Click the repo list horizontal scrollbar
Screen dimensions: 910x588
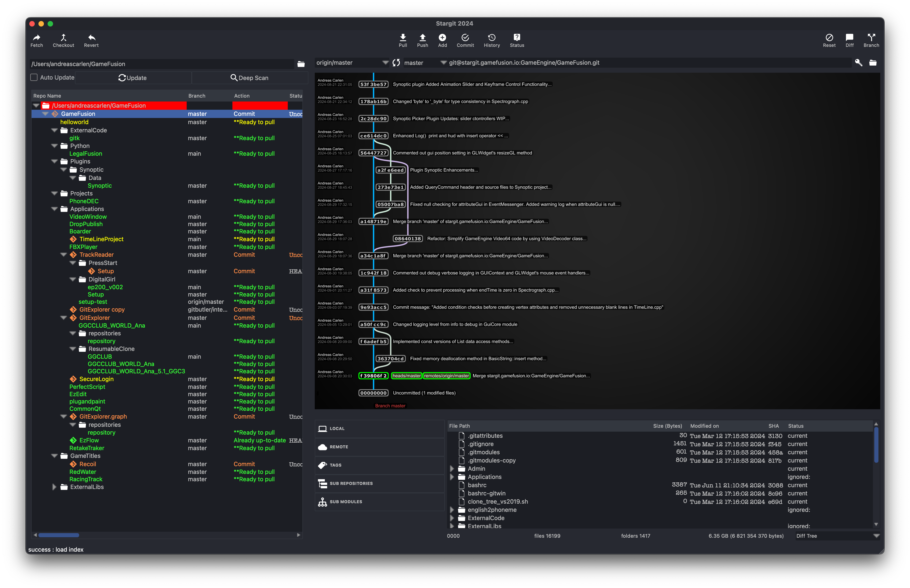59,535
